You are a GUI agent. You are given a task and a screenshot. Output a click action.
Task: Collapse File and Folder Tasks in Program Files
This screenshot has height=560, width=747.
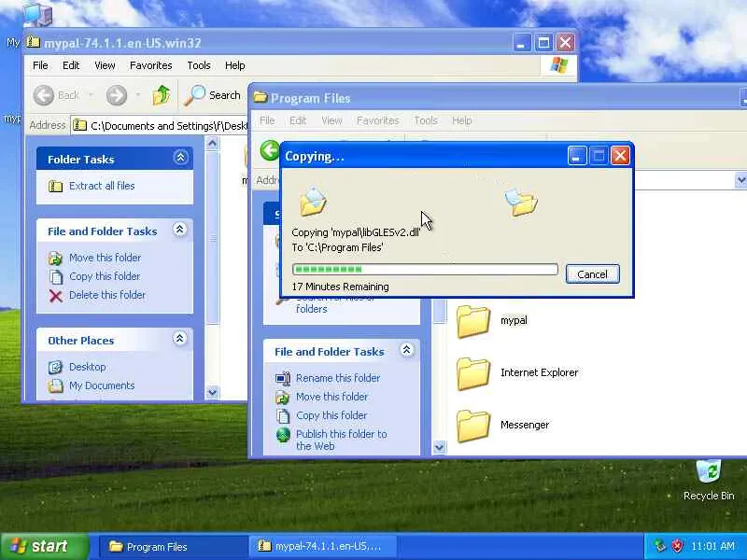[406, 350]
